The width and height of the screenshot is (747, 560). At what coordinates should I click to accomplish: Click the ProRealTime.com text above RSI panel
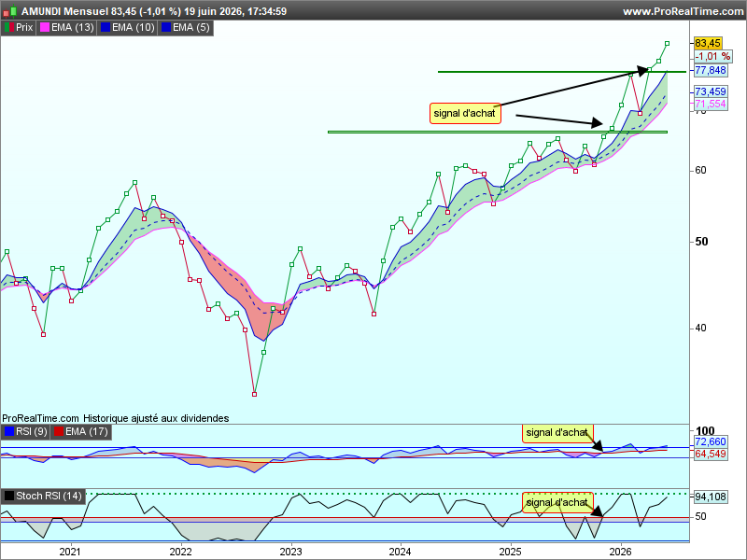click(x=40, y=418)
